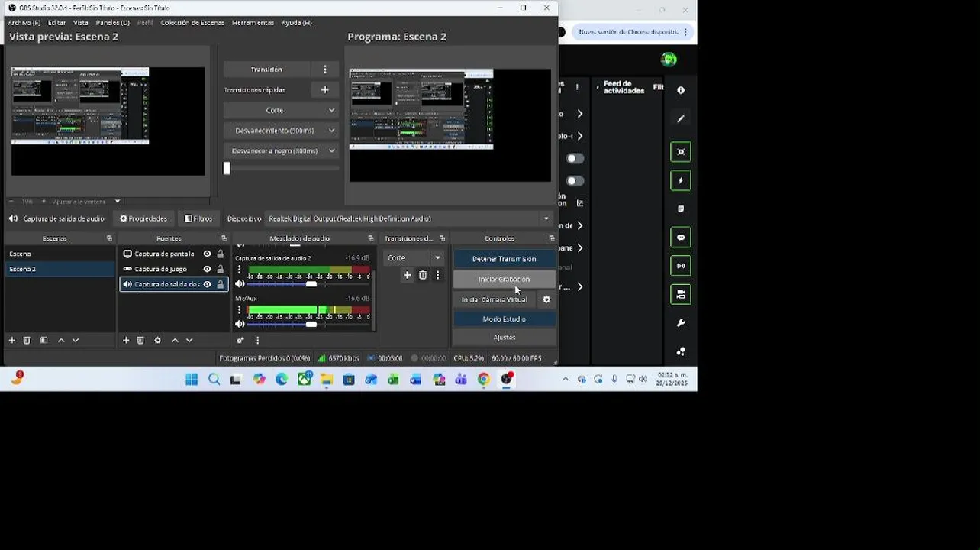The image size is (980, 550).
Task: Click Iniciar Grabación button
Action: [x=504, y=279]
